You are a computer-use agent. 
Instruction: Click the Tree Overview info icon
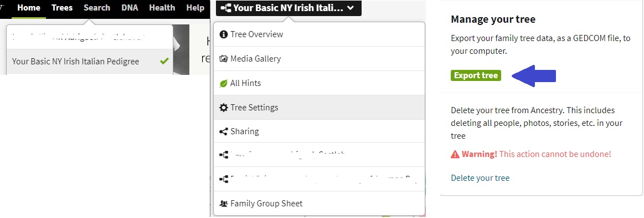pos(223,34)
